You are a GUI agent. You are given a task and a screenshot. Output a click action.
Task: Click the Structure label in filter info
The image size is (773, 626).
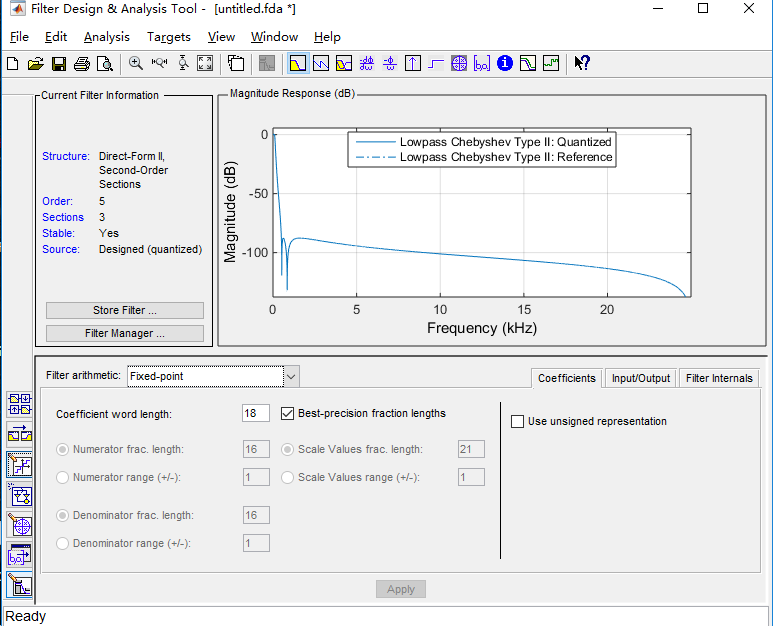click(x=66, y=156)
